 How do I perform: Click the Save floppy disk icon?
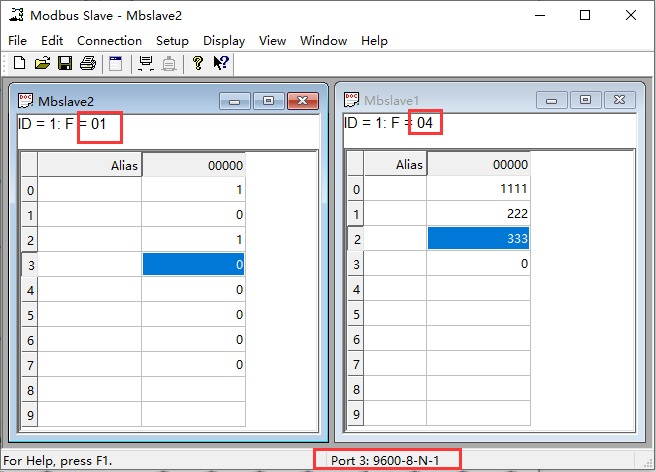65,63
